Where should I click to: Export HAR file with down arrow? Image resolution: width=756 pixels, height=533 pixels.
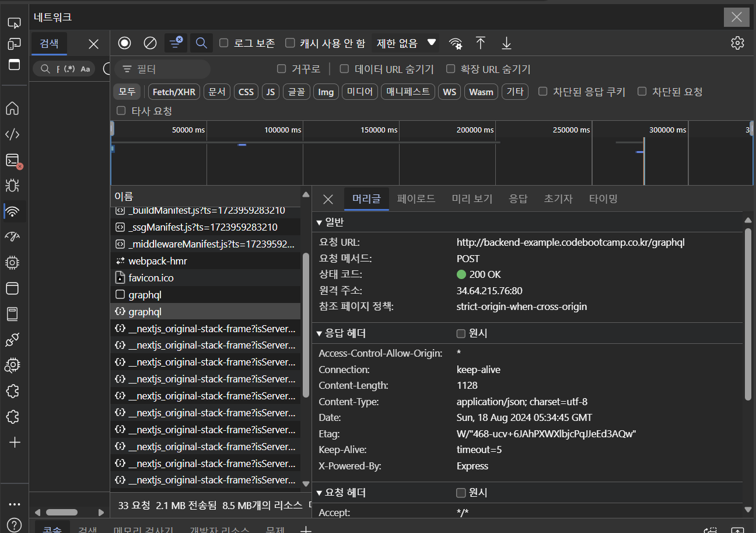coord(506,43)
